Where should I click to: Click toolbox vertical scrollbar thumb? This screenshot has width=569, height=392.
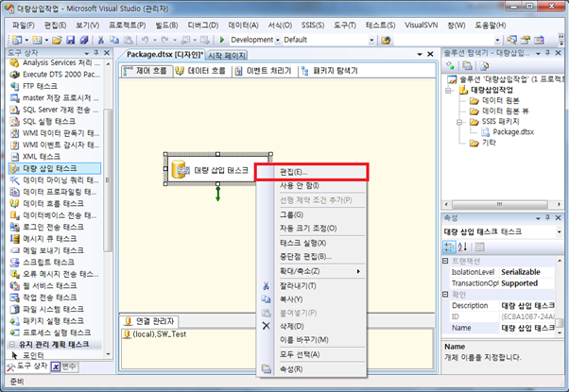(108, 179)
